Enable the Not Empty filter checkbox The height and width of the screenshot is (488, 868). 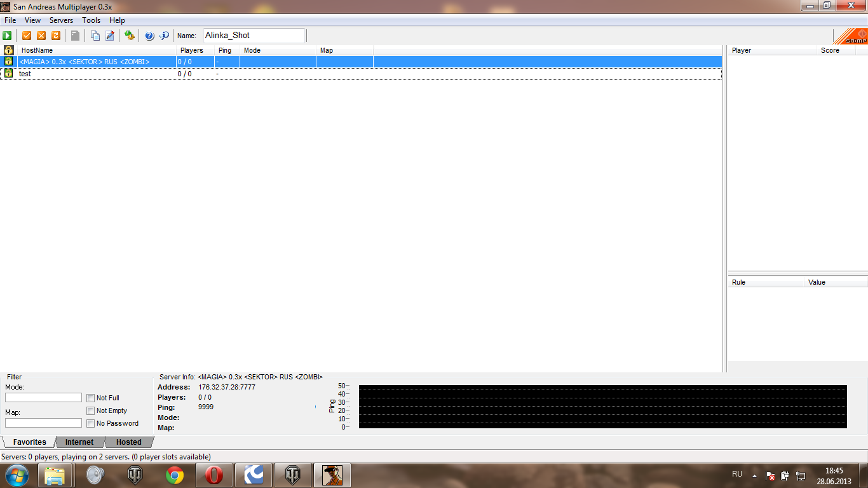(x=91, y=411)
